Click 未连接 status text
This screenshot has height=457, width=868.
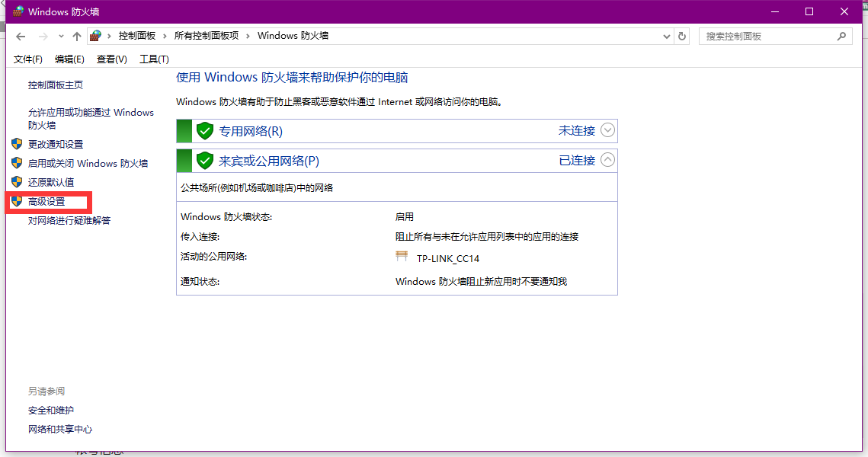pyautogui.click(x=577, y=130)
